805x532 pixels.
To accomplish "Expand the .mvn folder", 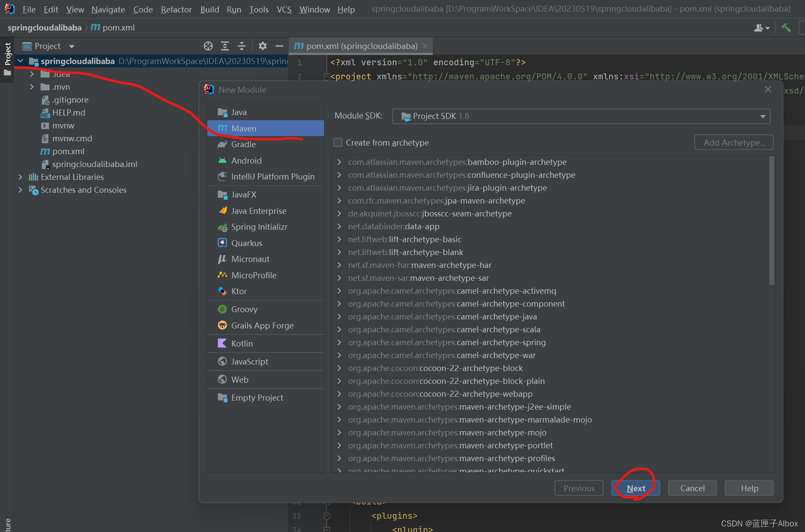I will [31, 87].
